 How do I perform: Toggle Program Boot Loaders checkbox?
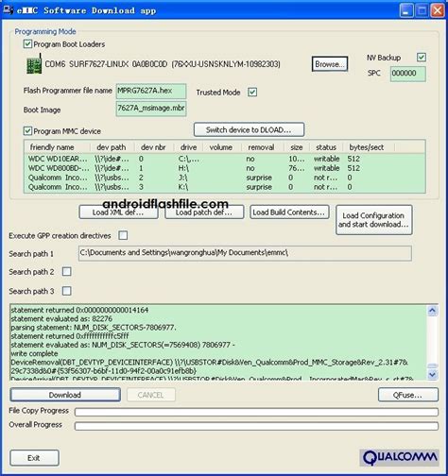coord(27,44)
